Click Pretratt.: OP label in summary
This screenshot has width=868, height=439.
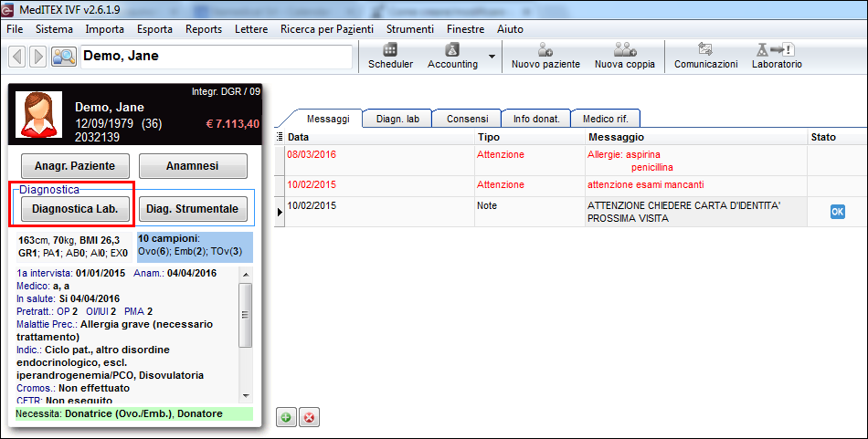click(x=43, y=311)
